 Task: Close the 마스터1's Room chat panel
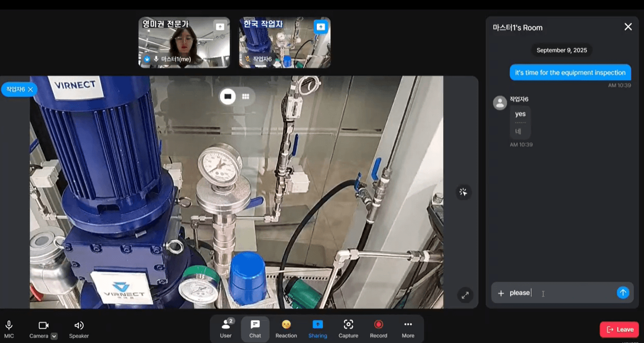[628, 27]
